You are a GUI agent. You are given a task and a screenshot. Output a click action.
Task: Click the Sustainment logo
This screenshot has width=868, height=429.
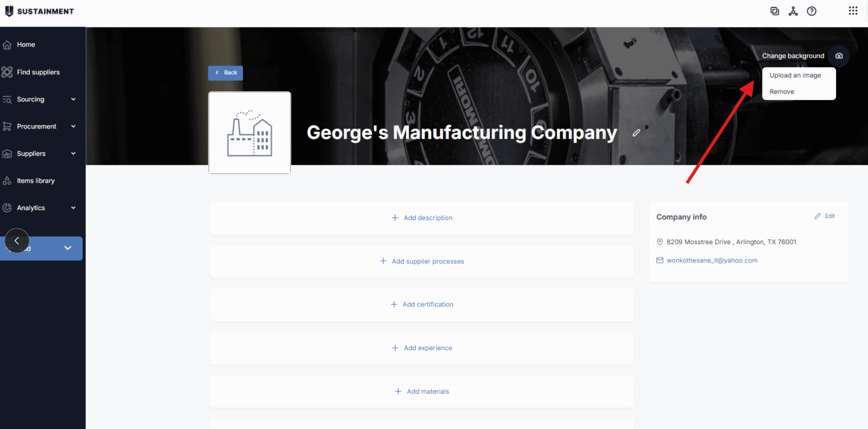[39, 11]
